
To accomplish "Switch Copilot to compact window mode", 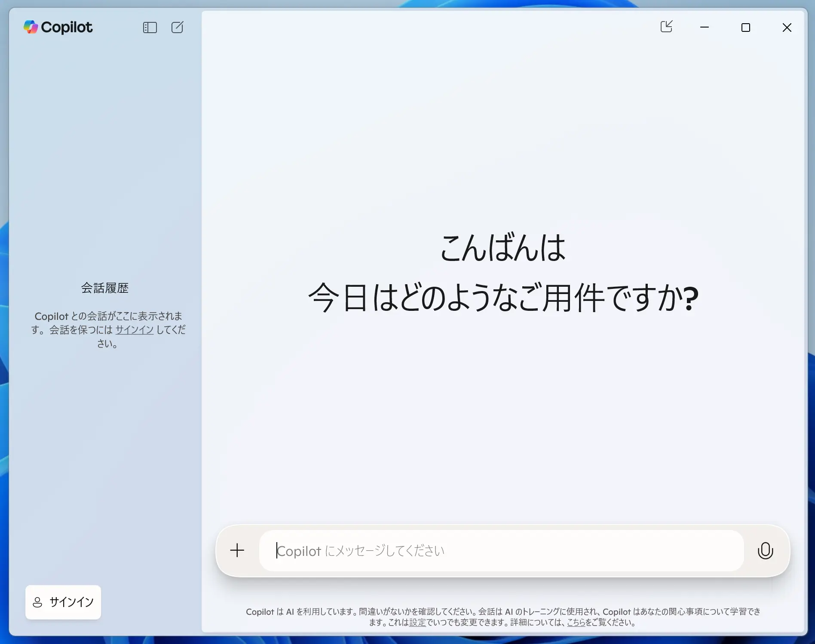I will (x=666, y=27).
